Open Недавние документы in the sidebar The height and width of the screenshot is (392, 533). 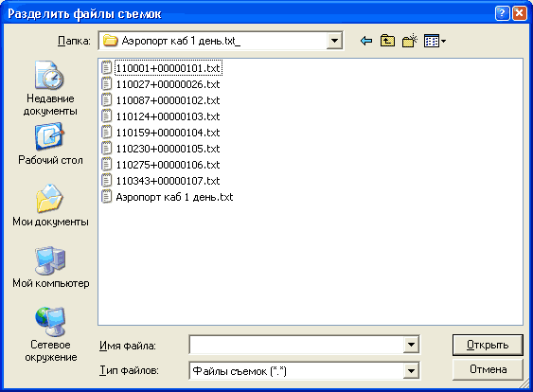pyautogui.click(x=50, y=88)
